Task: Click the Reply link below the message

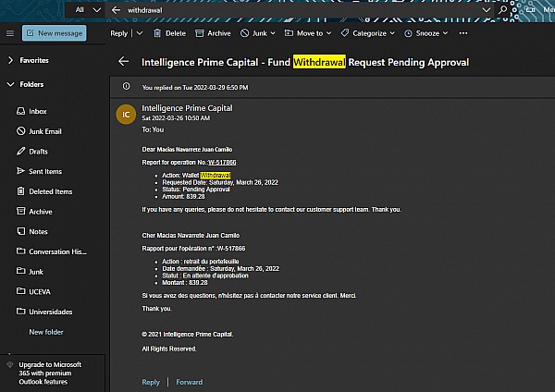Action: [151, 382]
